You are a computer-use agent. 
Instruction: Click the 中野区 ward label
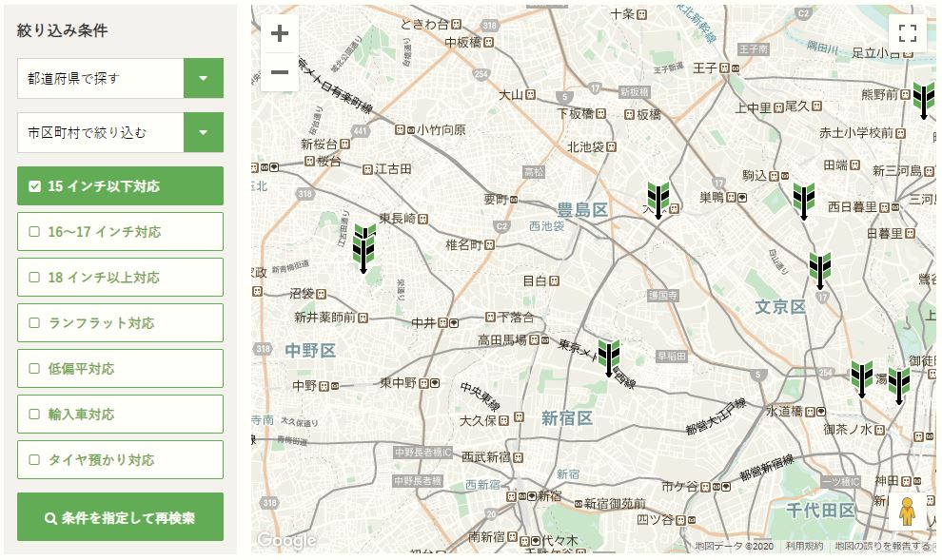[310, 350]
